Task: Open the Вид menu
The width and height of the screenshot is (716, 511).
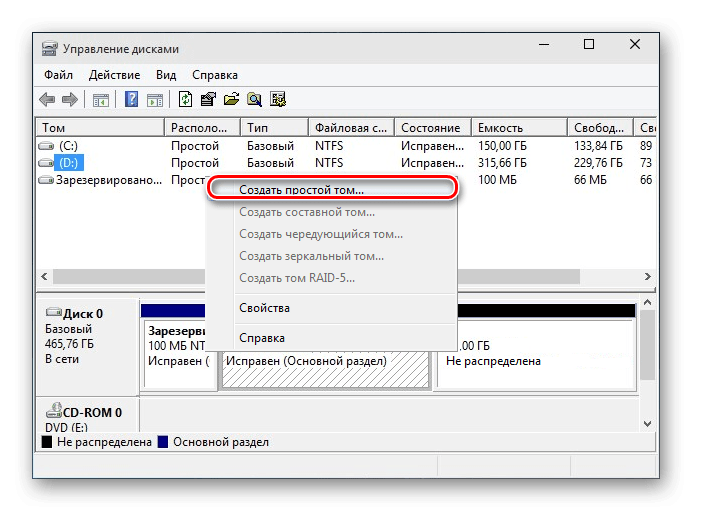Action: point(166,75)
